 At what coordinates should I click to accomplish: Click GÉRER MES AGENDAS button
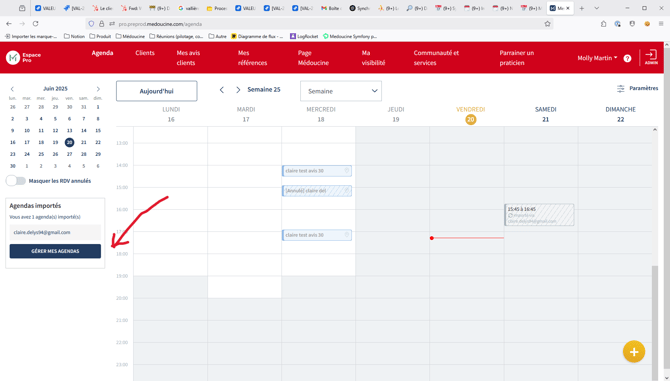point(55,251)
